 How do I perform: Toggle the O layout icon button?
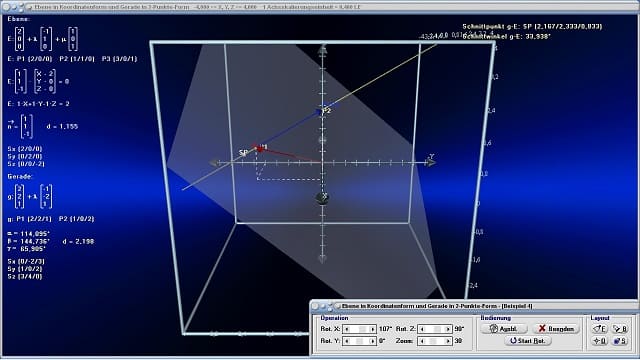(x=599, y=340)
